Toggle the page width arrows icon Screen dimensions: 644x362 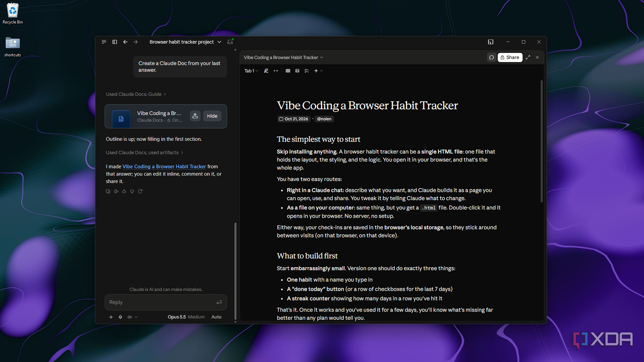[276, 71]
